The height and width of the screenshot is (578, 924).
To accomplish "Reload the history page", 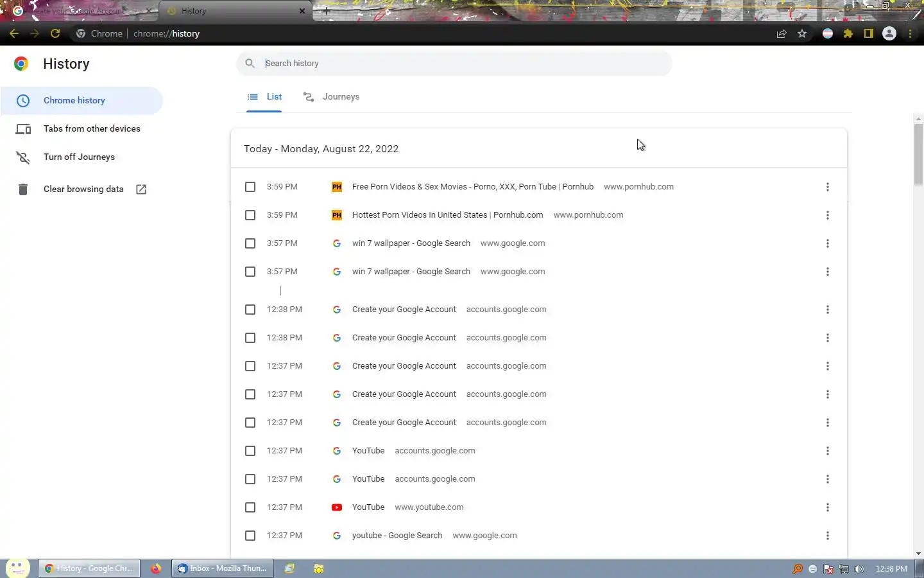I will tap(55, 33).
